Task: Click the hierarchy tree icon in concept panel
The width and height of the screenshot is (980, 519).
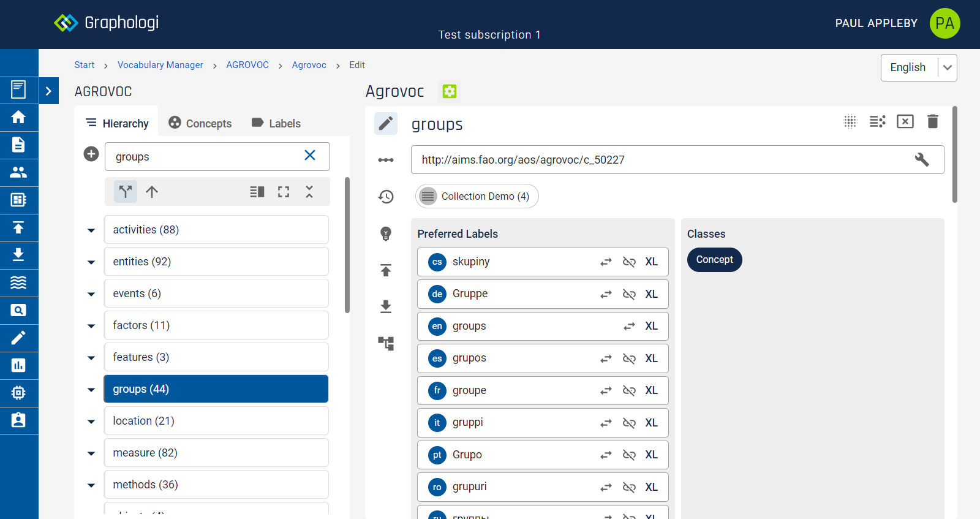Action: click(386, 343)
